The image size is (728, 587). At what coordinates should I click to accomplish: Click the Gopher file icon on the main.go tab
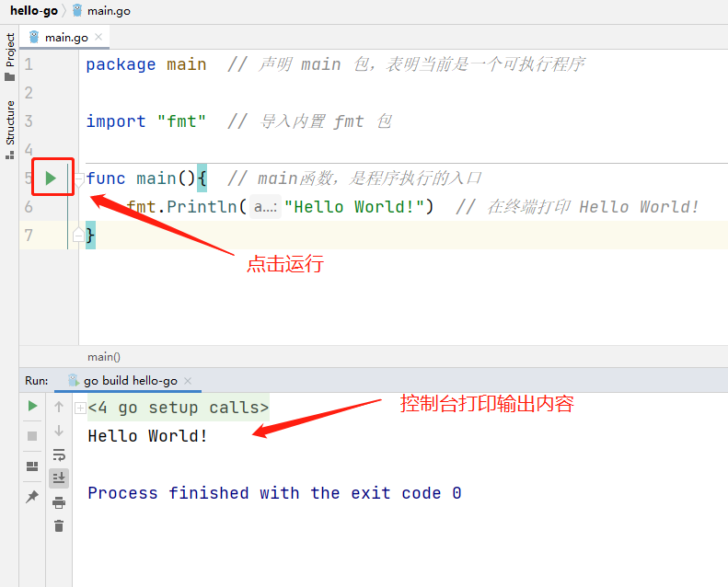tap(34, 37)
